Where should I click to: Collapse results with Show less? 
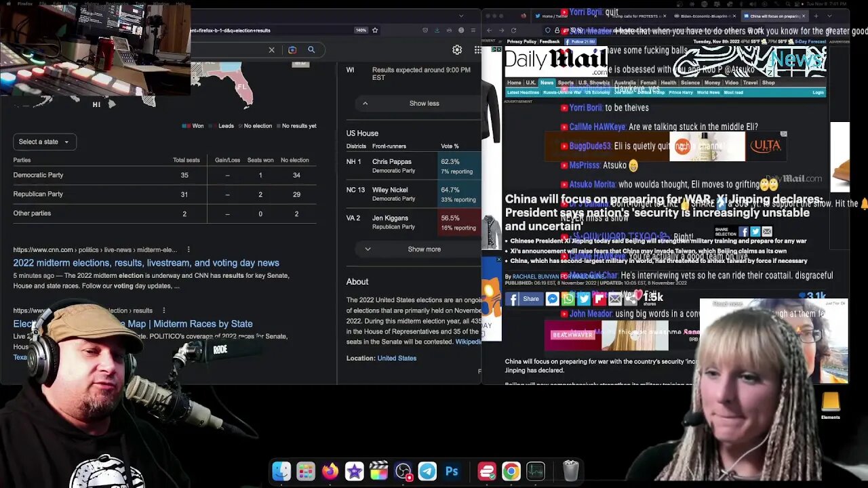coord(418,103)
